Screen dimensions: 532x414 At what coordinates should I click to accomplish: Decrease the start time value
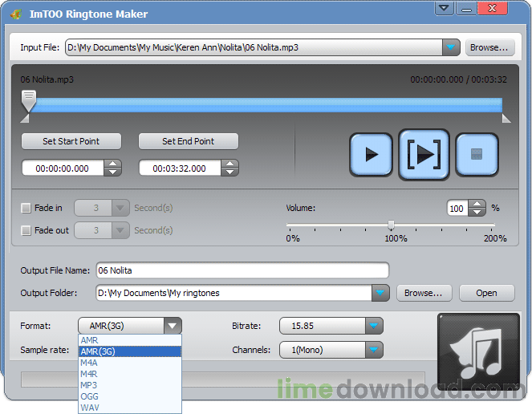pos(112,172)
